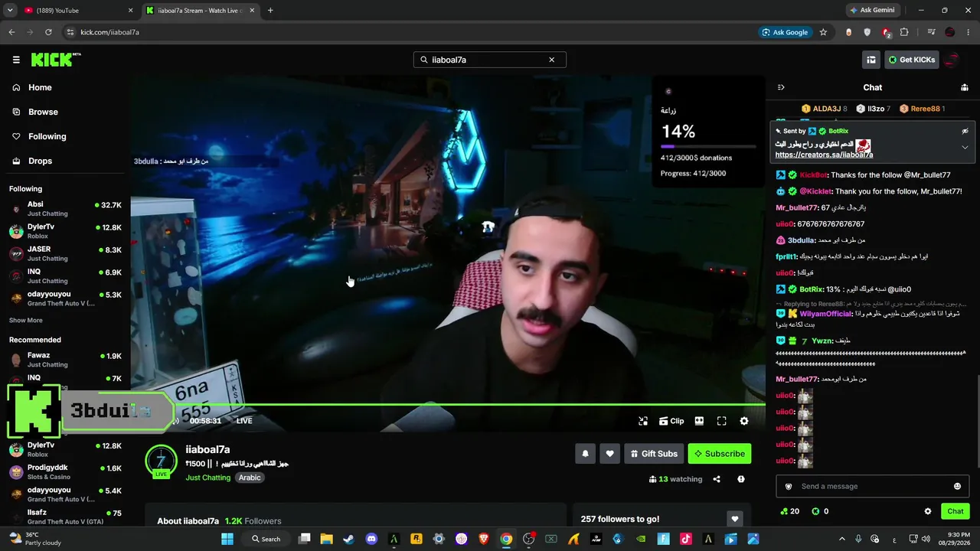Toggle mini player mode
This screenshot has height=551, width=980.
pyautogui.click(x=643, y=421)
